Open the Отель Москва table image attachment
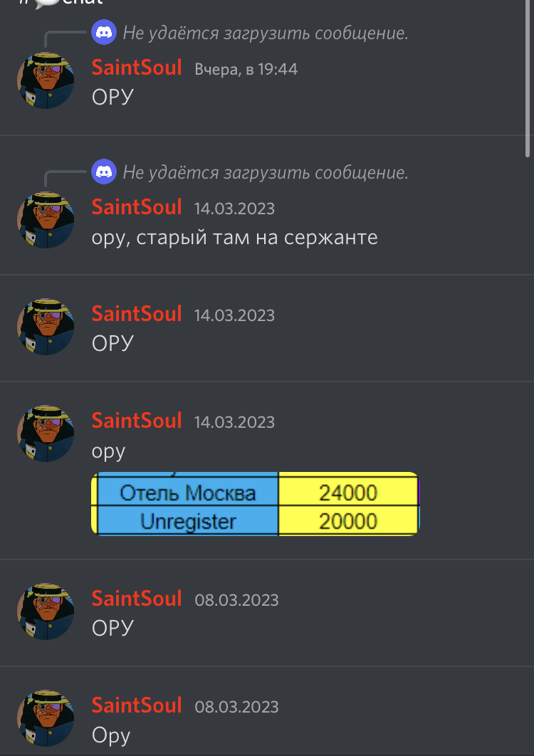This screenshot has width=534, height=756. [x=256, y=504]
